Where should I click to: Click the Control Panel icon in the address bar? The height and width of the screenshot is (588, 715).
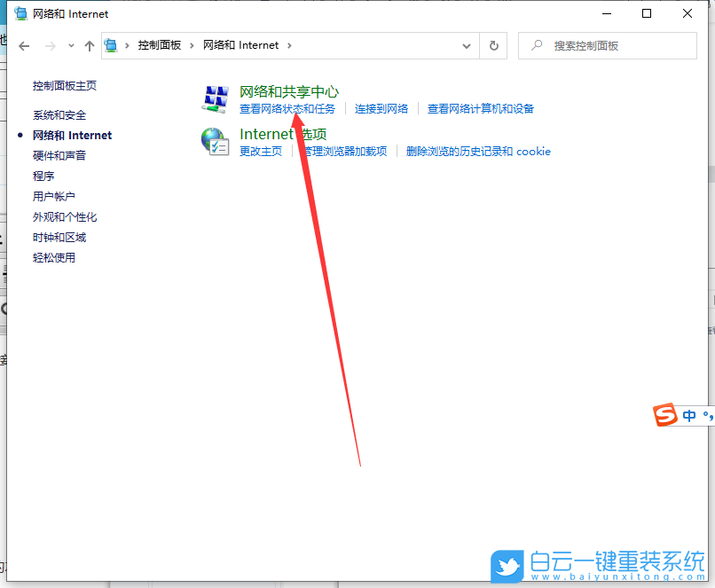coord(110,45)
